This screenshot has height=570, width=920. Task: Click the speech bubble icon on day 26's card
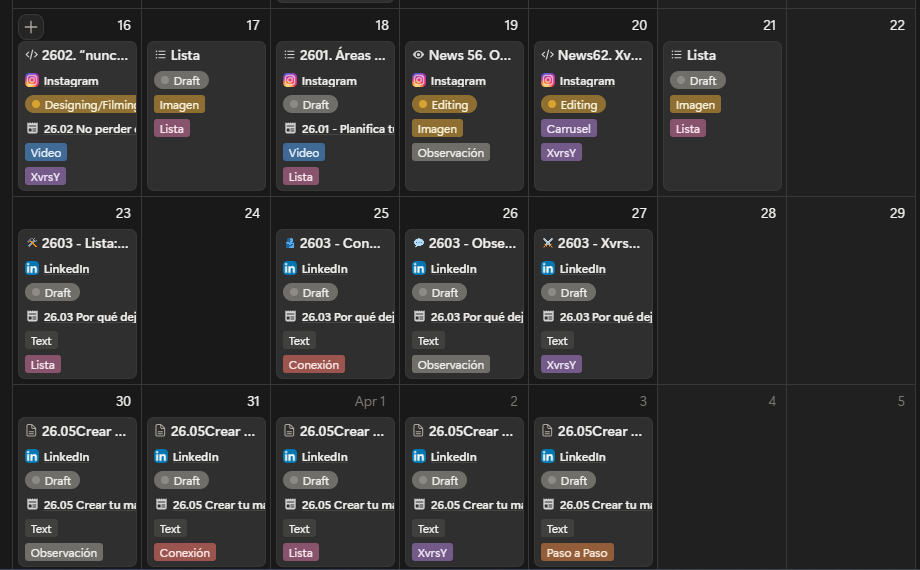[x=418, y=243]
